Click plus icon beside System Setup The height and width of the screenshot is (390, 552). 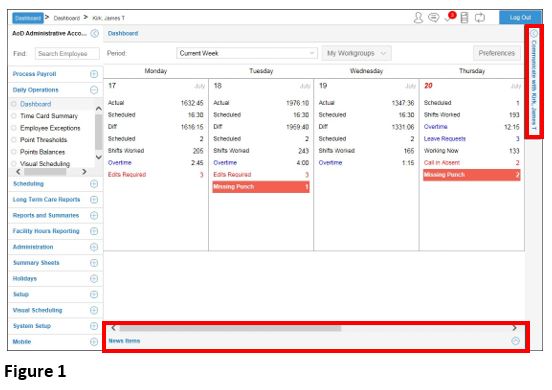click(x=94, y=326)
